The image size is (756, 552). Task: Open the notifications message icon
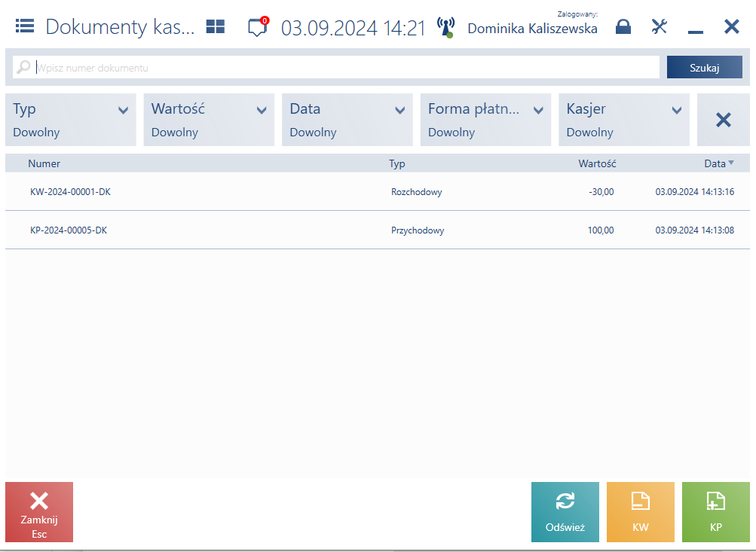tap(258, 27)
